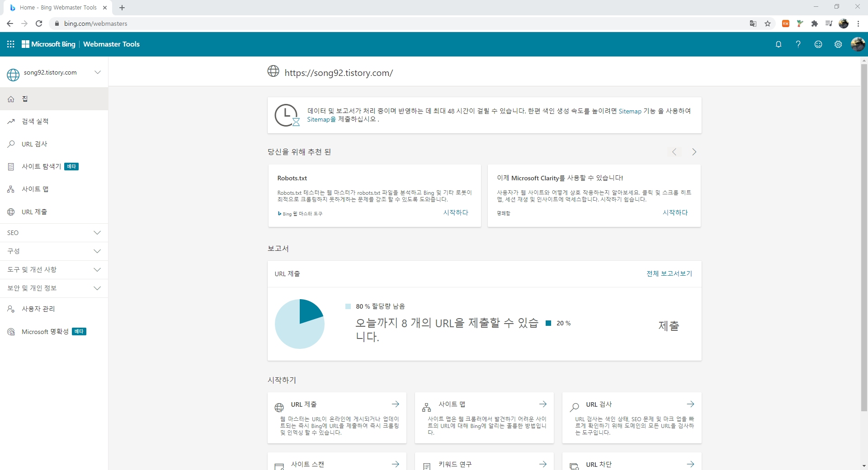Click the magnifier icon for URL 검사 in sidebar

[11, 144]
